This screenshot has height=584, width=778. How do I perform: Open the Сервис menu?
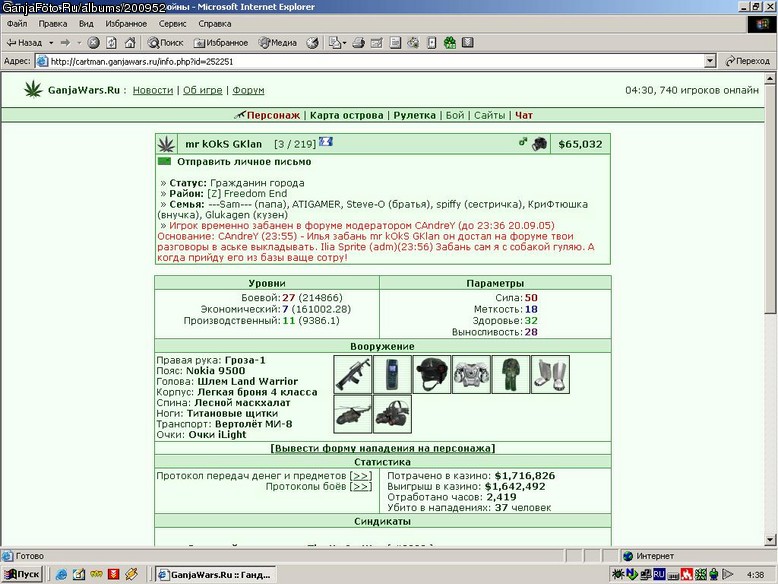click(x=172, y=24)
